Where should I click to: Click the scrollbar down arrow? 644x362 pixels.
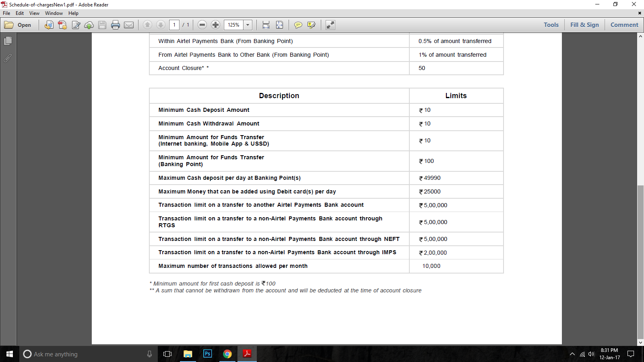[640, 343]
